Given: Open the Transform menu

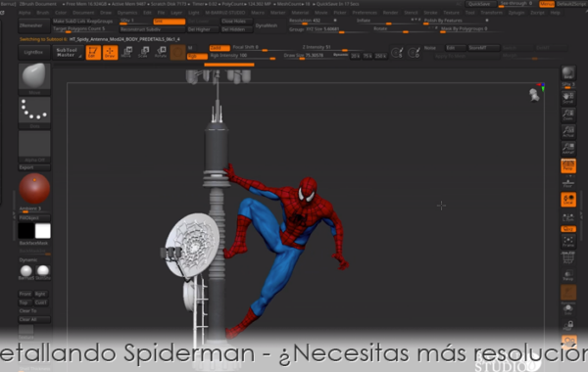Looking at the screenshot, I should (491, 13).
